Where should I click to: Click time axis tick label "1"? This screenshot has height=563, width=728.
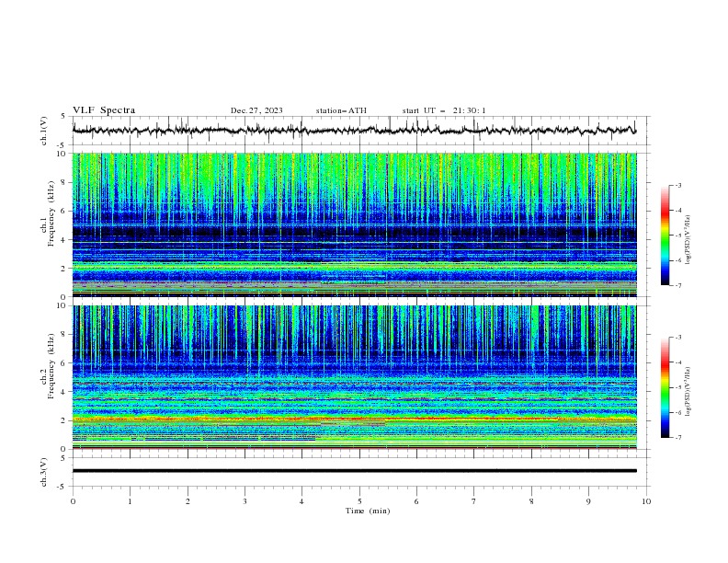(130, 501)
